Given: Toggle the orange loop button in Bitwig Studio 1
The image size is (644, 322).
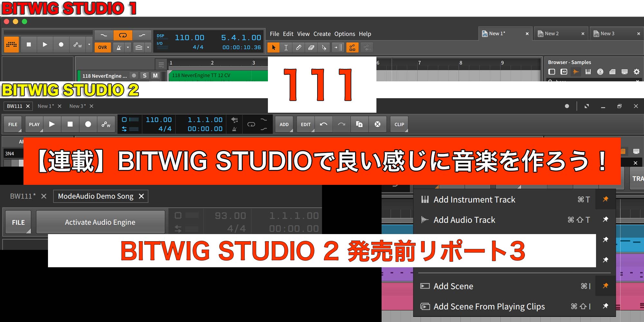Looking at the screenshot, I should (x=123, y=35).
